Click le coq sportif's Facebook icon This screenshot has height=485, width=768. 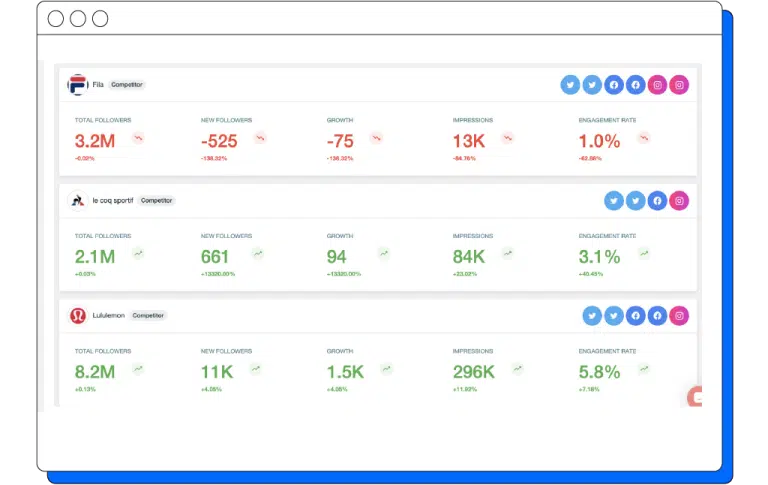pyautogui.click(x=657, y=201)
